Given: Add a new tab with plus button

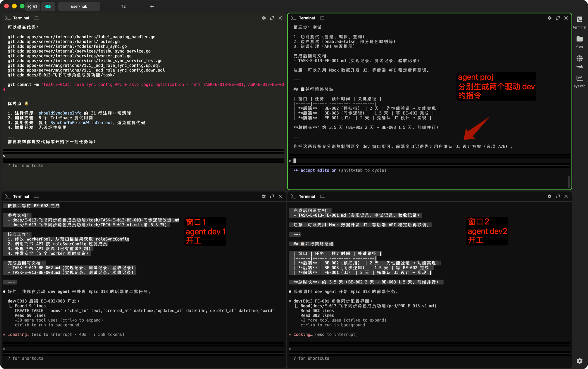Looking at the screenshot, I should pyautogui.click(x=152, y=6).
